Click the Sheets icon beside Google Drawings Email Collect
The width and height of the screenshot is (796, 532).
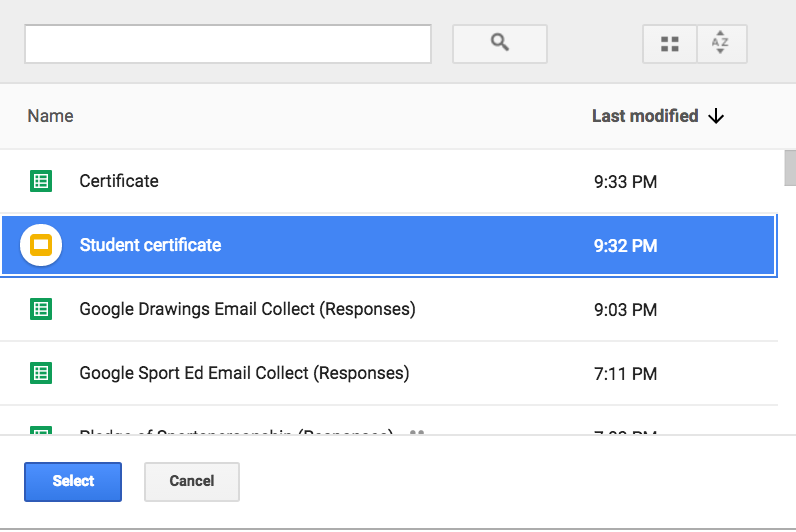point(41,309)
